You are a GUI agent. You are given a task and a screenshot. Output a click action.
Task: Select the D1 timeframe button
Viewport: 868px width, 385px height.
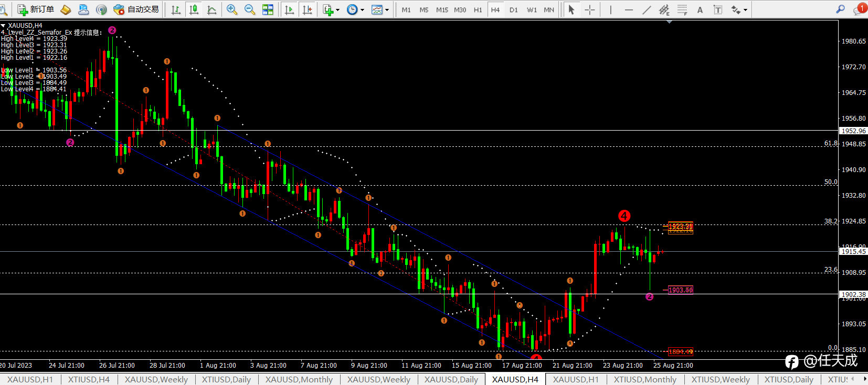(513, 9)
